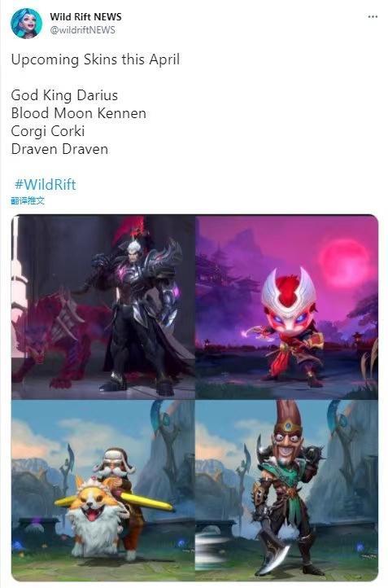Click the translate tweet link
Screen dimensions: 388x588
28,201
